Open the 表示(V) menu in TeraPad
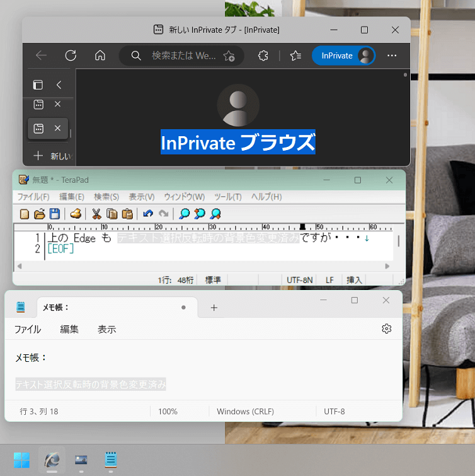The height and width of the screenshot is (476, 475). click(x=142, y=197)
